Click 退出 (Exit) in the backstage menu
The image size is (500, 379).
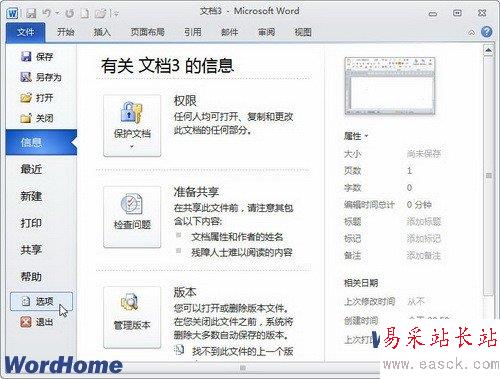37,322
